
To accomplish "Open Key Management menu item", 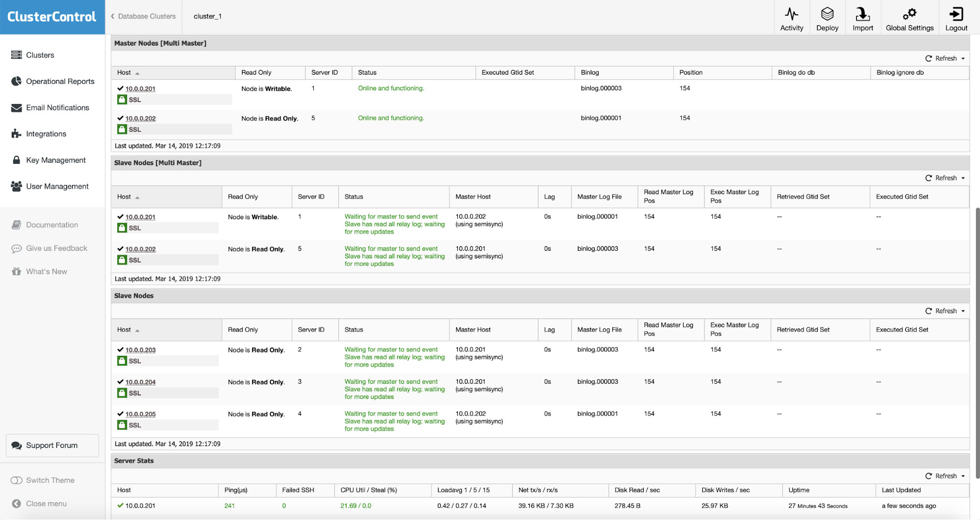I will (56, 160).
